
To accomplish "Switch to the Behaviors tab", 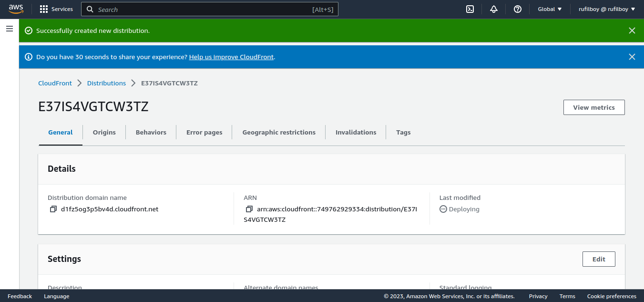I will coord(151,132).
